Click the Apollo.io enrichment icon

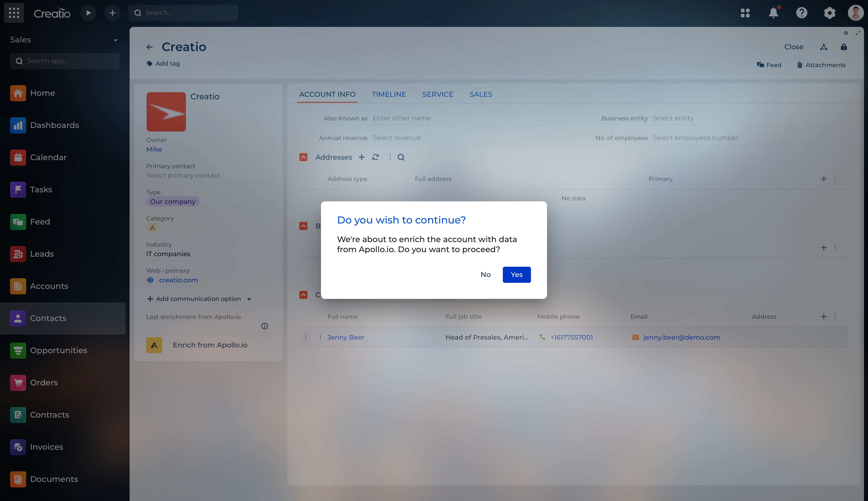pos(154,345)
